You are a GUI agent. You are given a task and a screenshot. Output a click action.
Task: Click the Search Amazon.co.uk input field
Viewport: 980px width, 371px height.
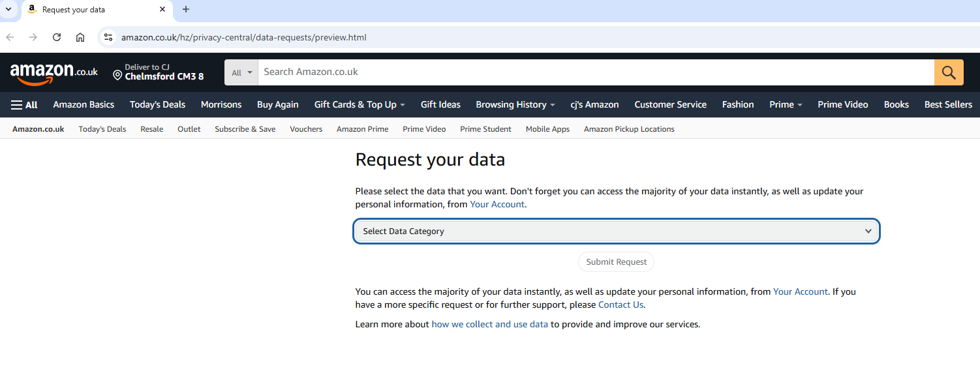coord(595,72)
